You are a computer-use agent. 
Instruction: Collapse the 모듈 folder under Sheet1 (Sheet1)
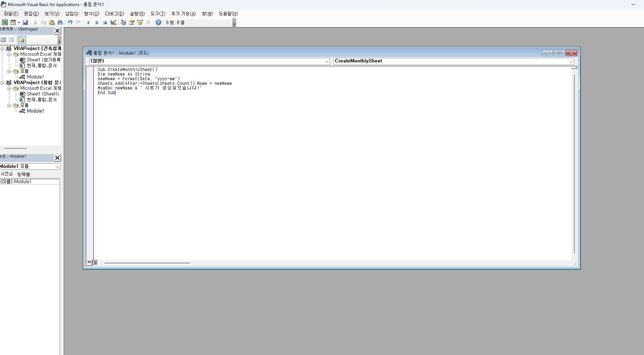click(x=9, y=105)
